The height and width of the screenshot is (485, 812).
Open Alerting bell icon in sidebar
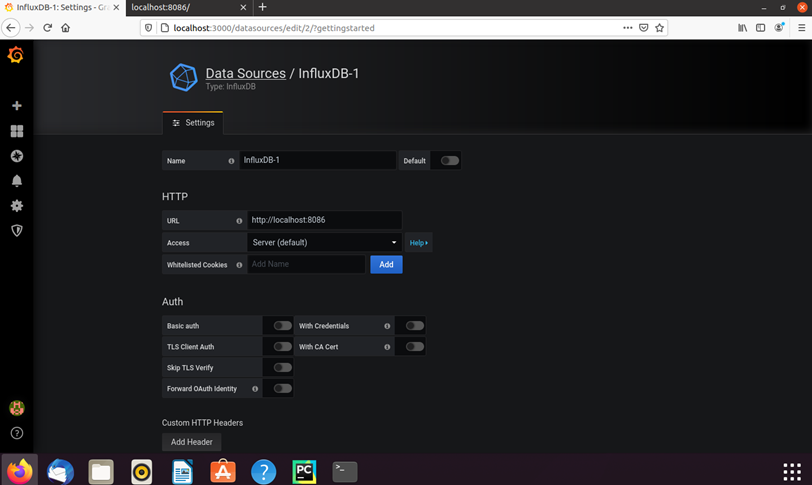coord(17,181)
